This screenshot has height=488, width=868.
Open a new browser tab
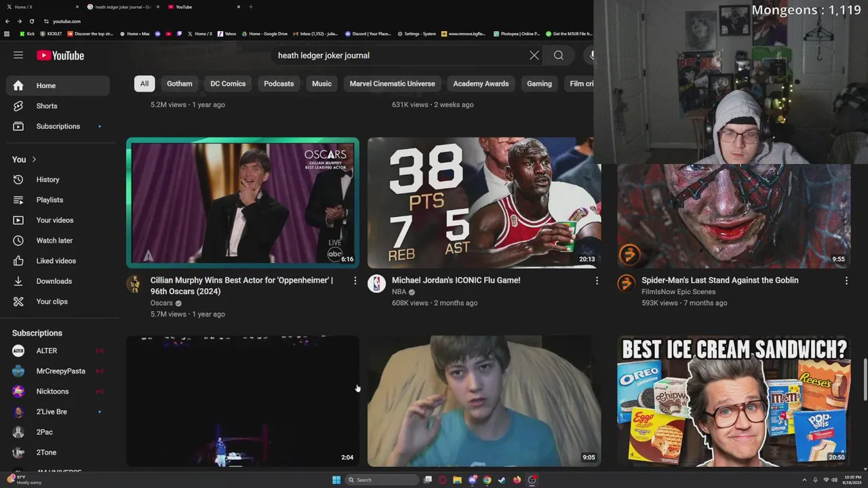click(x=250, y=7)
